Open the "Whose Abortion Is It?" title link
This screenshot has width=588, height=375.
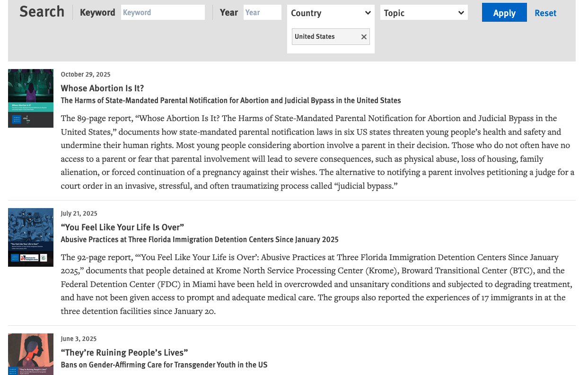[x=102, y=88]
